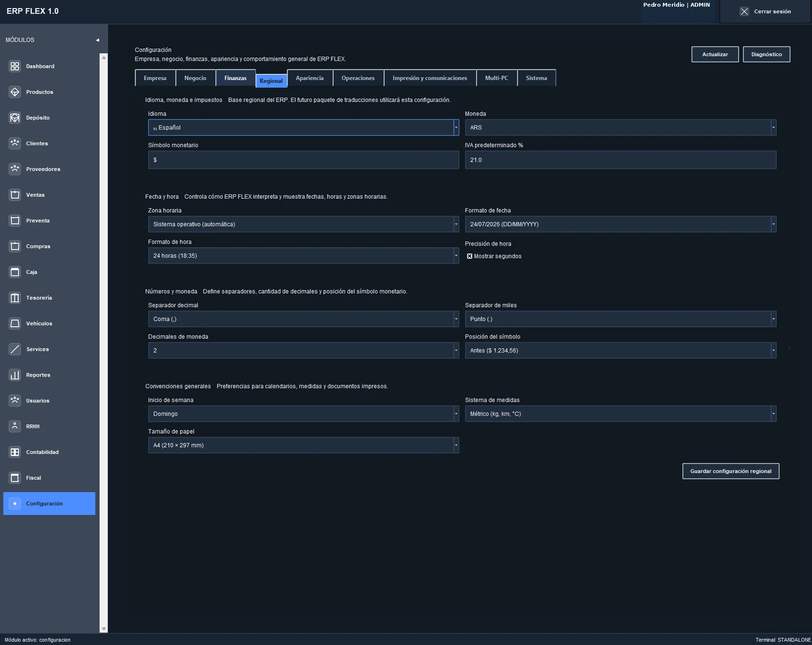The height and width of the screenshot is (645, 812).
Task: Collapse the MÓDULOS sidebar arrow
Action: click(97, 40)
